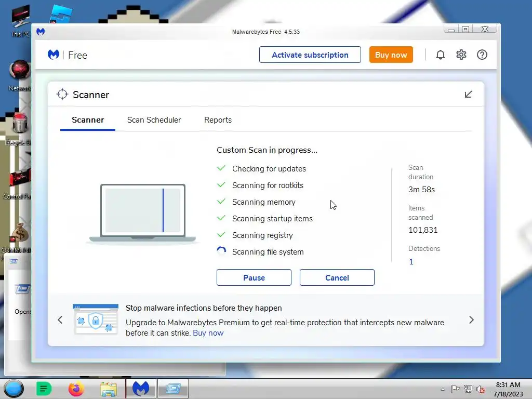The height and width of the screenshot is (399, 532).
Task: Click 'Scanning for rootkits' text
Action: click(x=268, y=185)
